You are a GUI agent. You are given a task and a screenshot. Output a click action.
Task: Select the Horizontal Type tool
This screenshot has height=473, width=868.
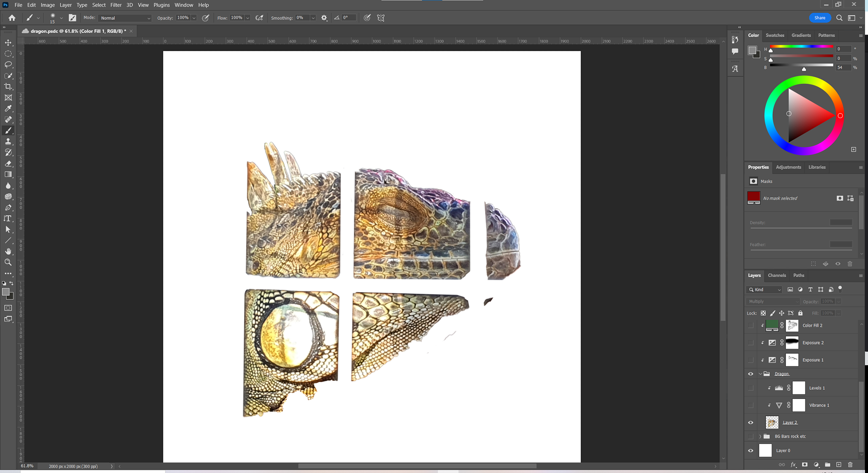pos(8,218)
